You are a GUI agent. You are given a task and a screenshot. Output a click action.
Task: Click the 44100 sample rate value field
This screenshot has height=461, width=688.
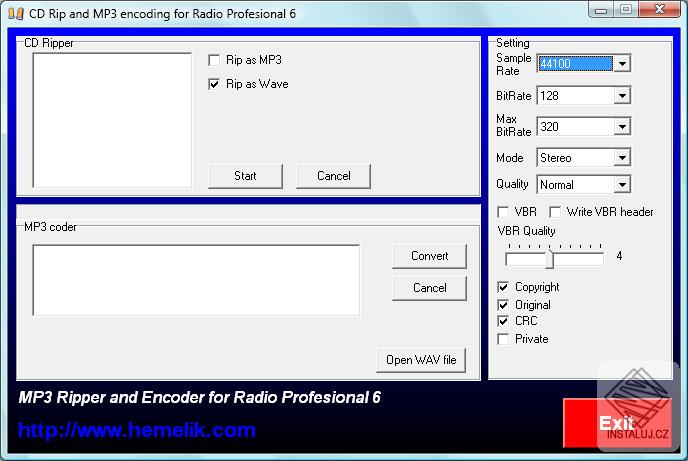(575, 64)
